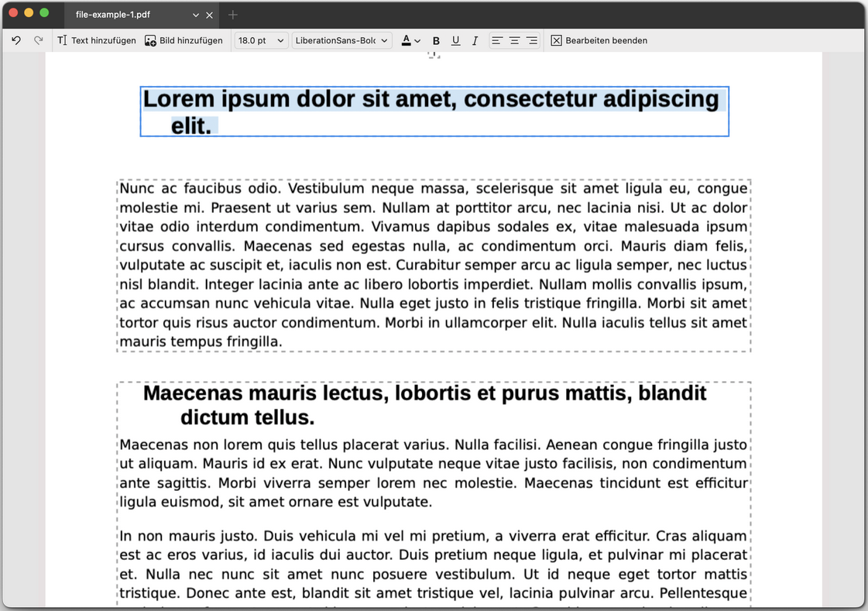Center the selected text
This screenshot has width=868, height=611.
(513, 40)
